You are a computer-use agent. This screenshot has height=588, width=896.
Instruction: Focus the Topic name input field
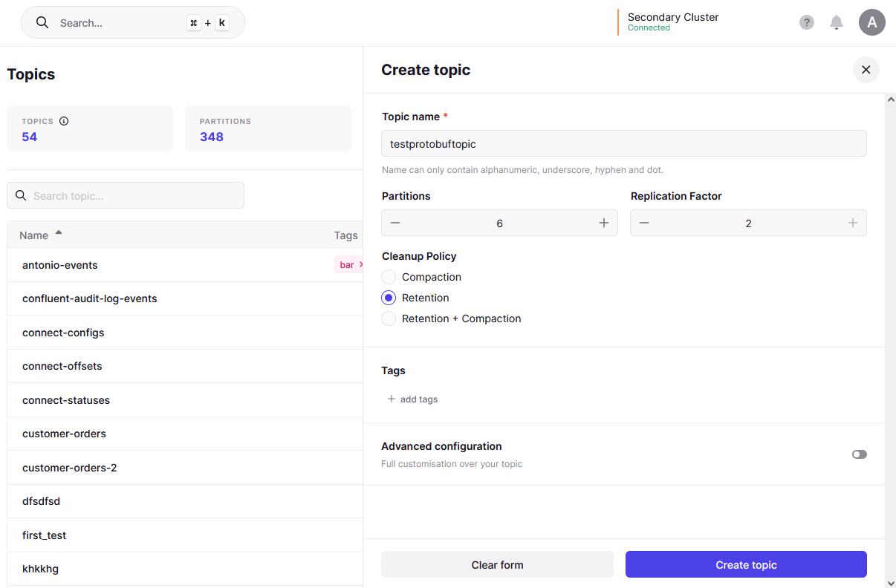(624, 143)
